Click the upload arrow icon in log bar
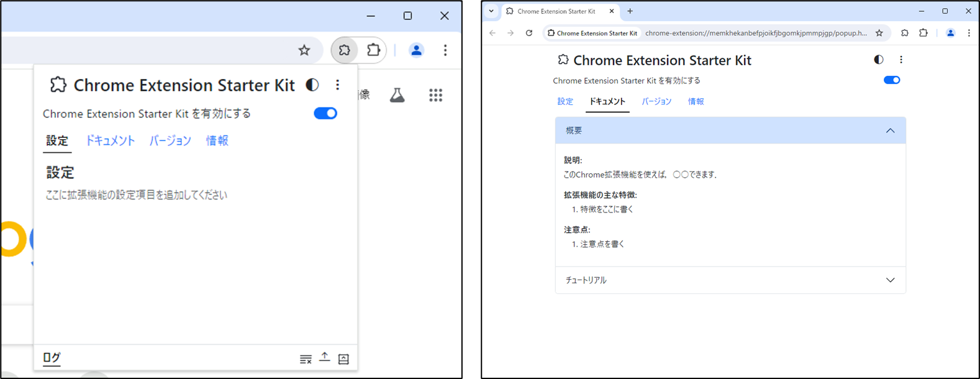The width and height of the screenshot is (980, 379). 325,357
